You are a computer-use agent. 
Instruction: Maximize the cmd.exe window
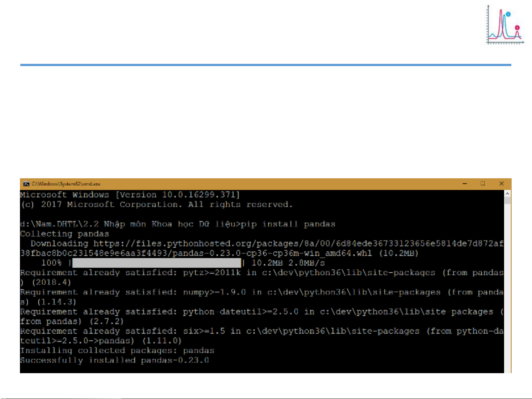pos(483,183)
